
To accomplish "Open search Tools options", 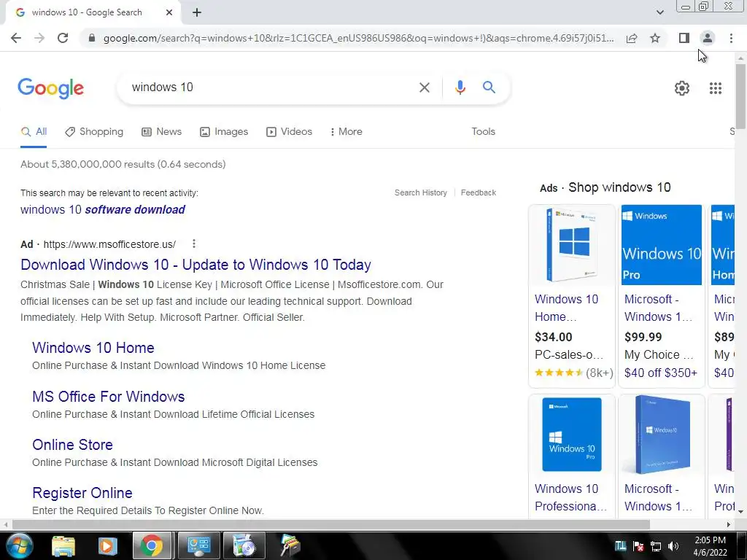I will 483,132.
